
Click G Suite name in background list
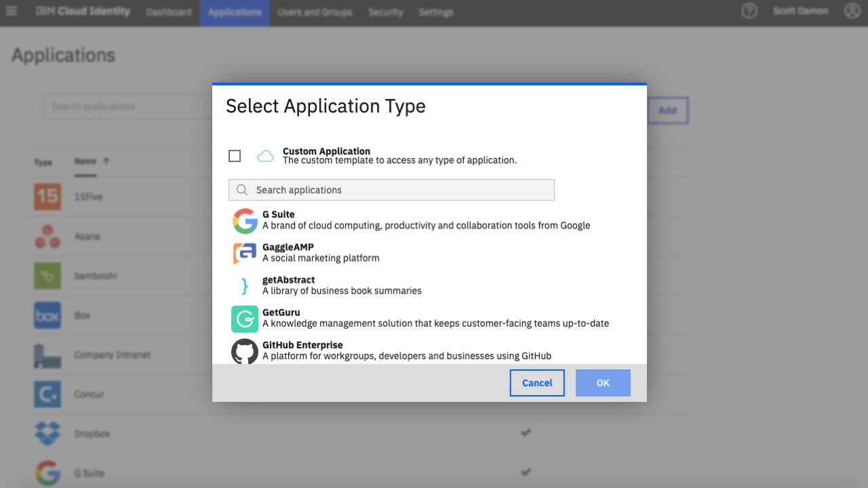(90, 473)
